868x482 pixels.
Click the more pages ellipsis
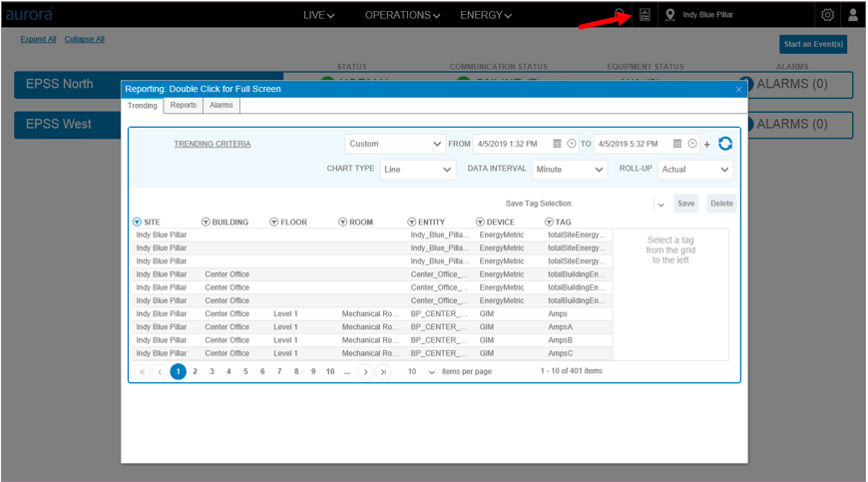pyautogui.click(x=347, y=372)
